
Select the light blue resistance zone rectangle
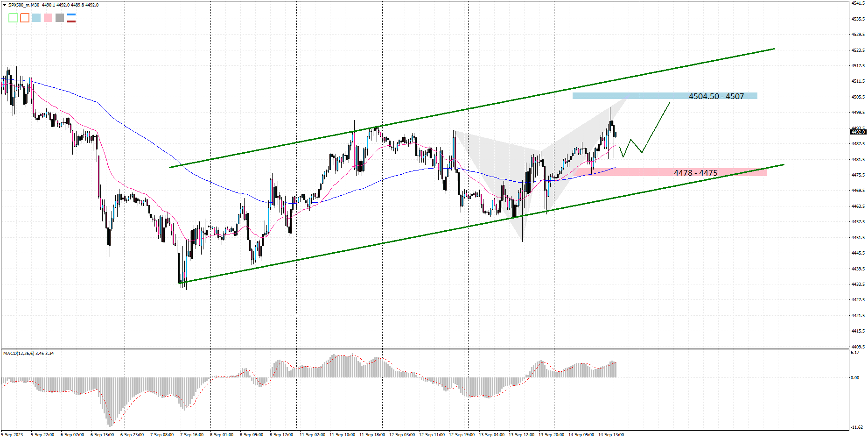click(665, 96)
